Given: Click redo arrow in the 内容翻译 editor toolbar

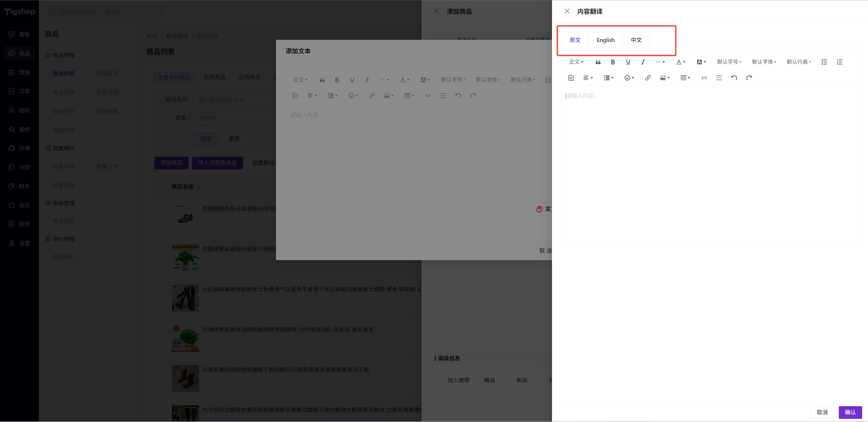Looking at the screenshot, I should [x=749, y=78].
